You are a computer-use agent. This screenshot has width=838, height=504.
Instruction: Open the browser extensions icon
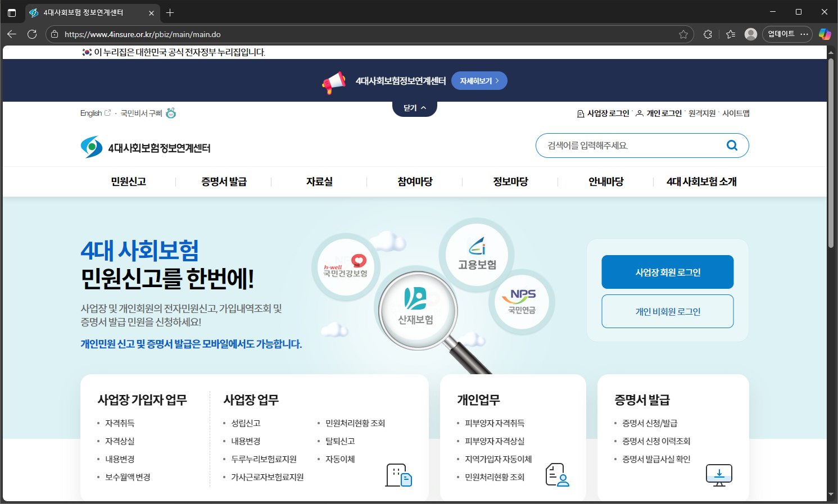coord(708,34)
